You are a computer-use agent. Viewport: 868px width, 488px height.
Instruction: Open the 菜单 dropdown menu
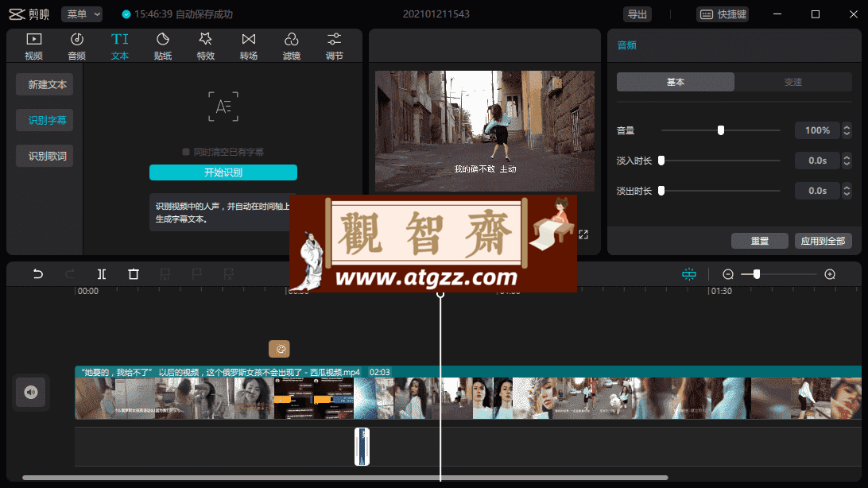(82, 14)
